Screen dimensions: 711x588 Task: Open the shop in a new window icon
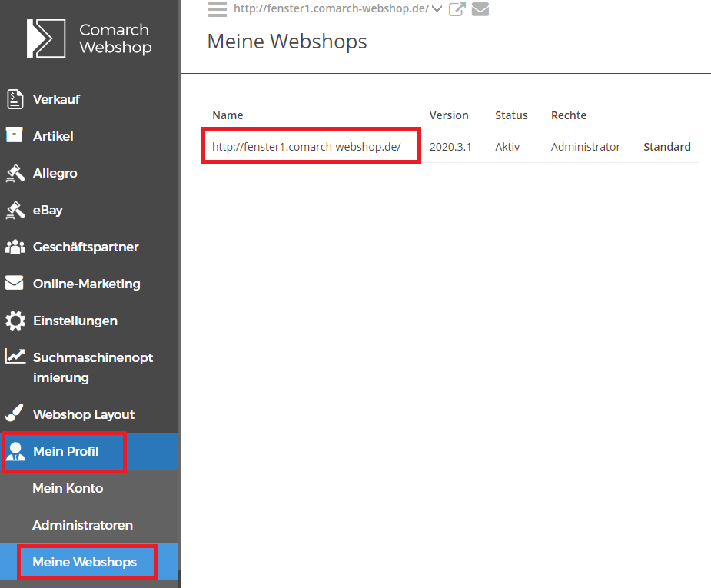[x=457, y=9]
